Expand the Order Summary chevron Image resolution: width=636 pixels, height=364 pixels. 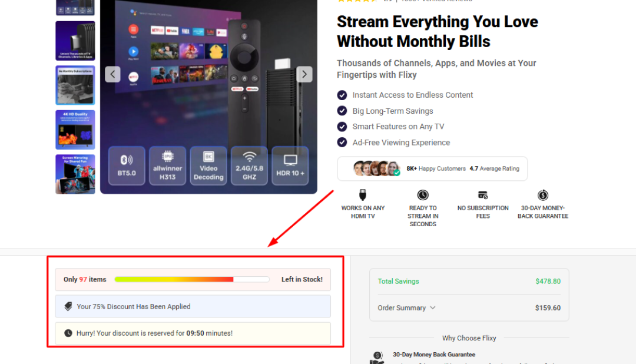(x=433, y=307)
